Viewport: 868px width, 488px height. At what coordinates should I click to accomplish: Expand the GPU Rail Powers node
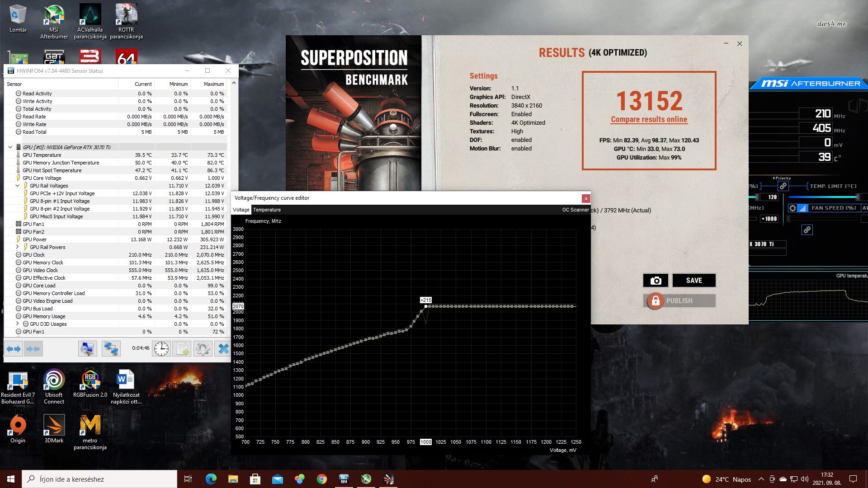click(x=18, y=247)
